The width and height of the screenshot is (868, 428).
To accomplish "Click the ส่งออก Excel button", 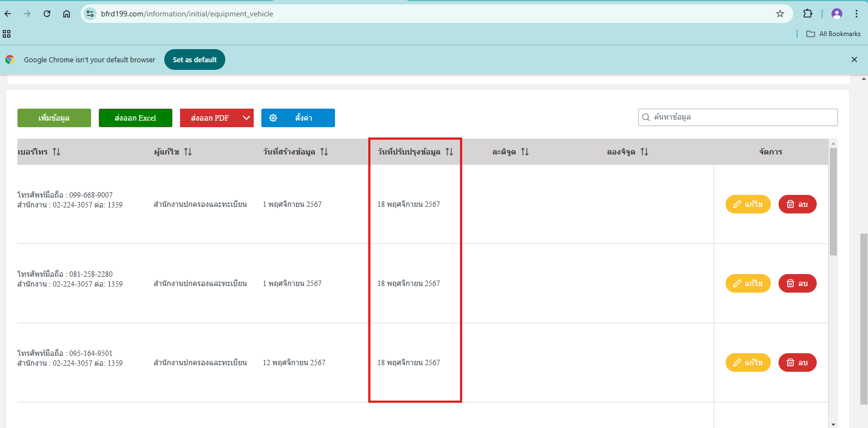I will click(135, 118).
